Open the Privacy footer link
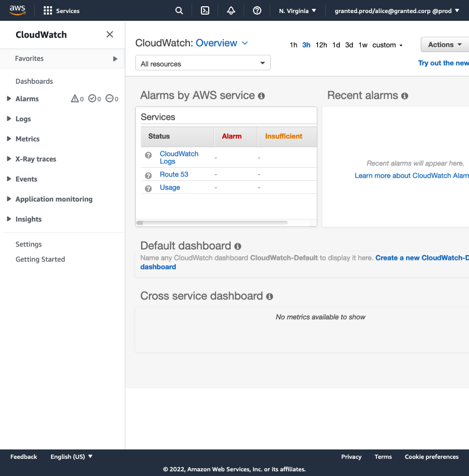This screenshot has width=469, height=476. (x=351, y=457)
